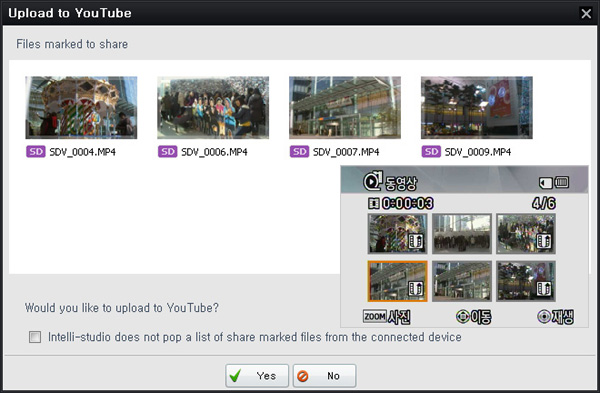
Task: Click the play joystick icon in camera overlay
Action: [x=544, y=316]
